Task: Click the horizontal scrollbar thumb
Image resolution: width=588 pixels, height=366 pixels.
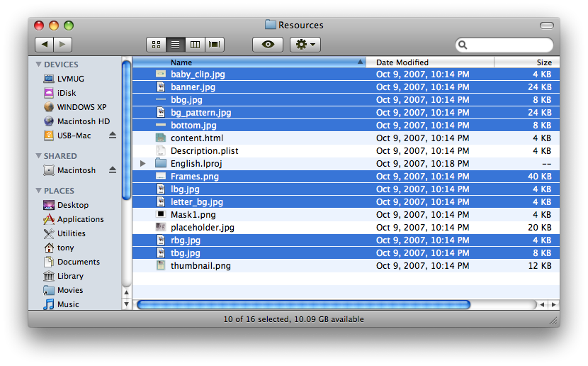Action: [x=303, y=304]
